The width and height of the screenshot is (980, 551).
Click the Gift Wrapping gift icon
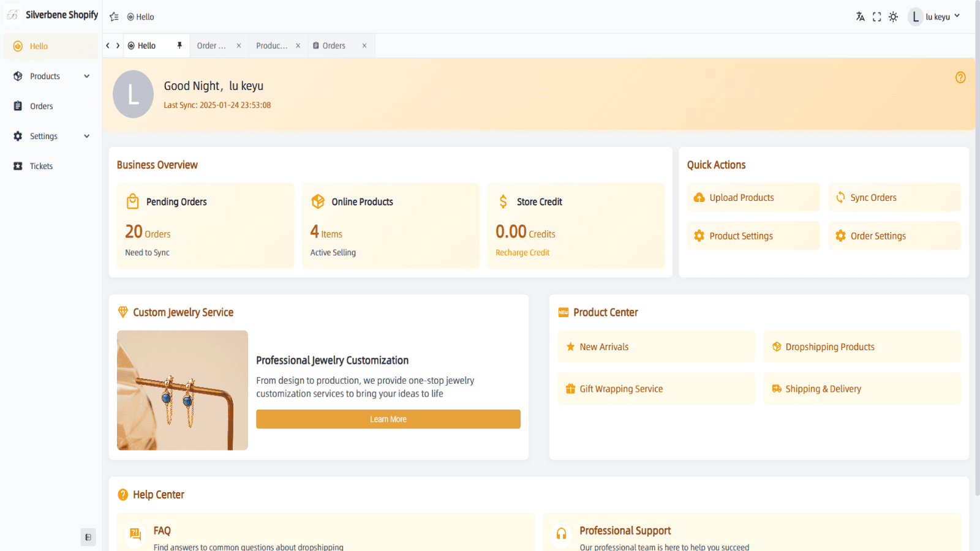(570, 389)
